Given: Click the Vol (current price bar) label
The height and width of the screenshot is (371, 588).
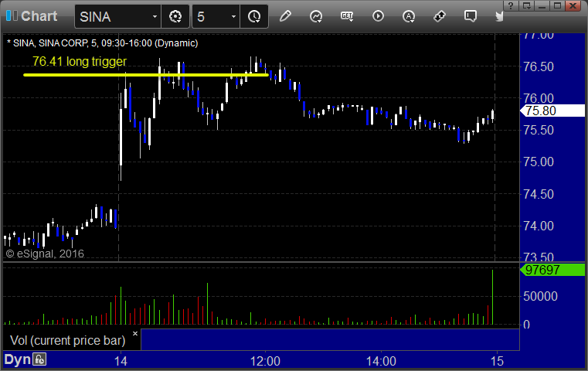Looking at the screenshot, I should click(x=68, y=340).
